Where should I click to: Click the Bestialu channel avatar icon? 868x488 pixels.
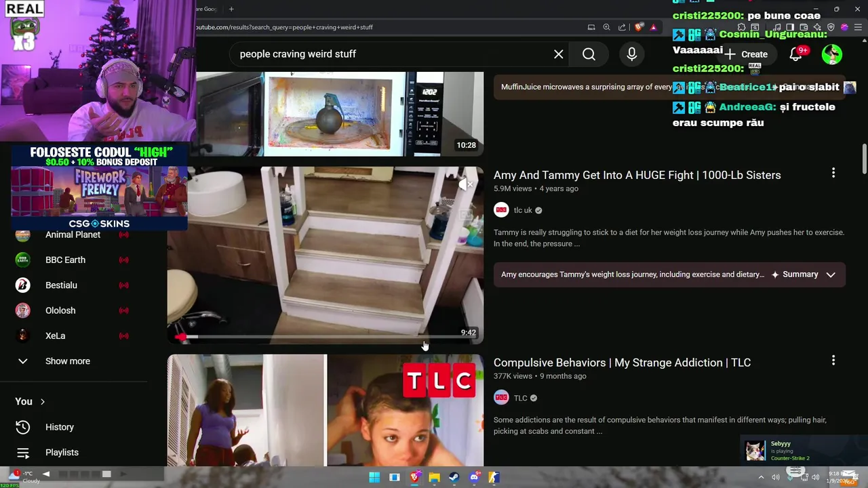pos(23,285)
